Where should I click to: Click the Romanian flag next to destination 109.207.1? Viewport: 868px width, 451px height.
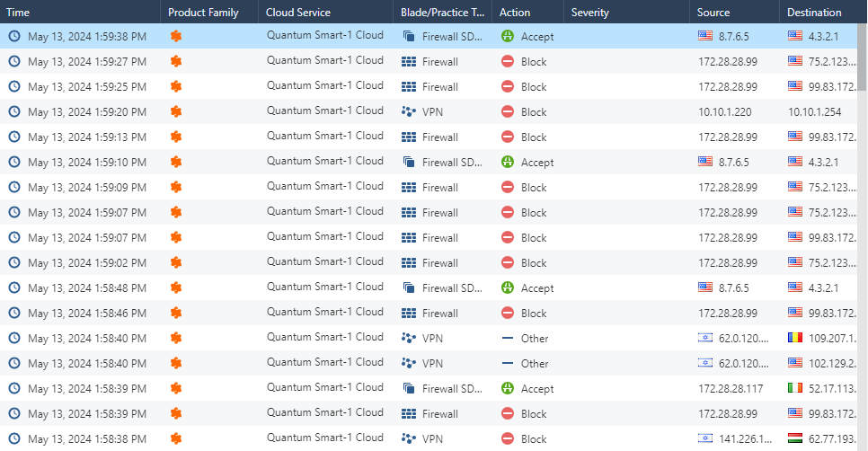[794, 339]
